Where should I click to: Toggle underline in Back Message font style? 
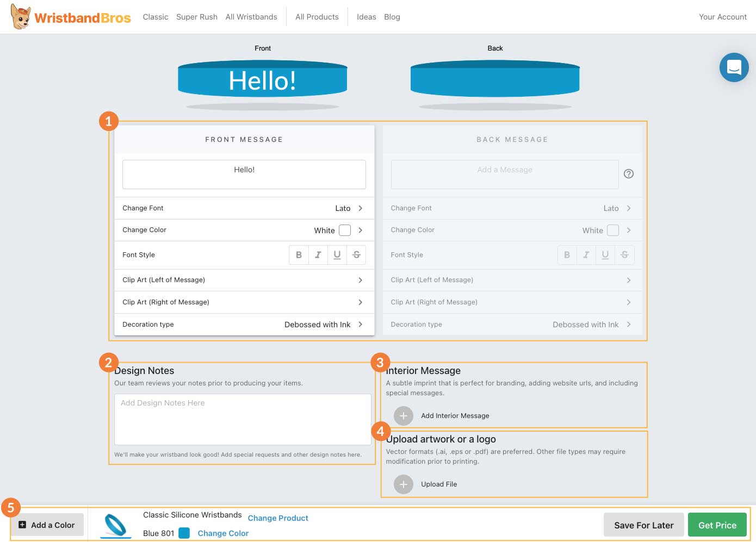coord(605,255)
